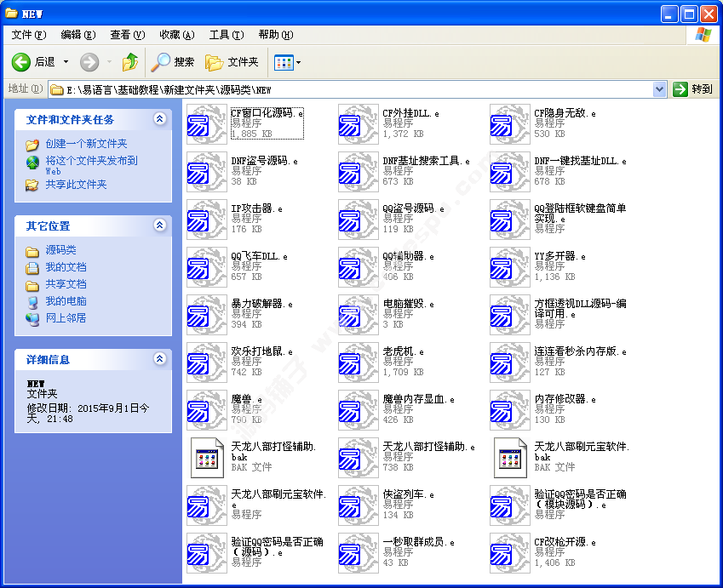Select 老虎机.e file icon

[359, 363]
